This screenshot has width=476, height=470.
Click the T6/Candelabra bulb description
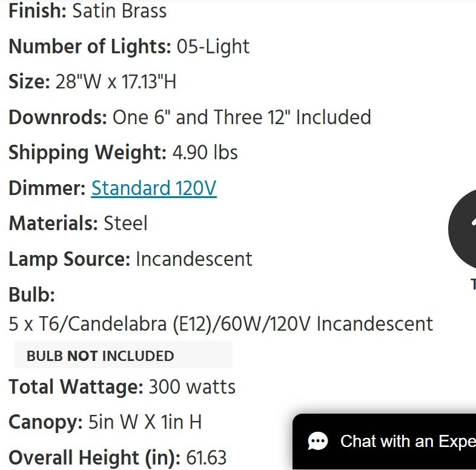pos(220,324)
